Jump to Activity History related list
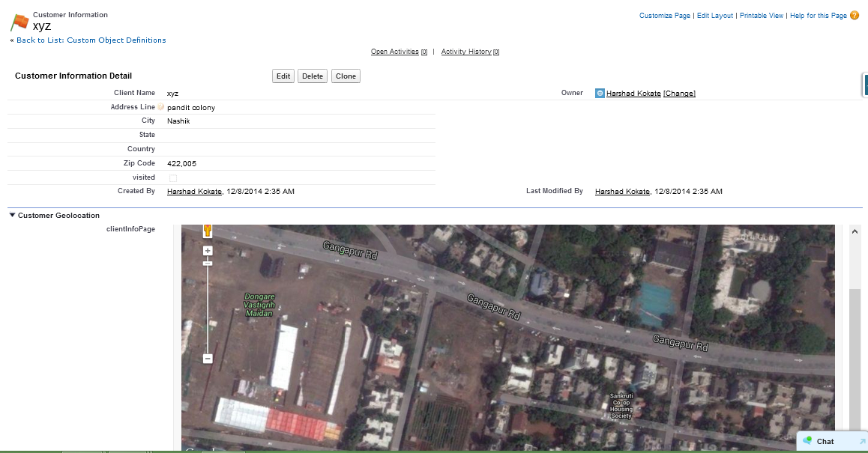This screenshot has width=868, height=453. 465,52
